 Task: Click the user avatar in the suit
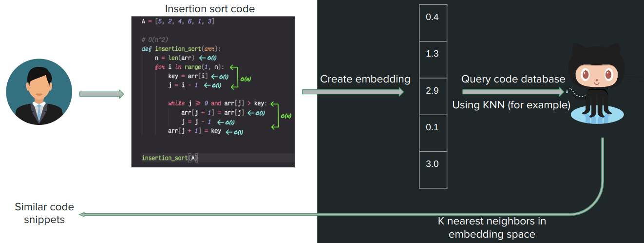pyautogui.click(x=39, y=93)
